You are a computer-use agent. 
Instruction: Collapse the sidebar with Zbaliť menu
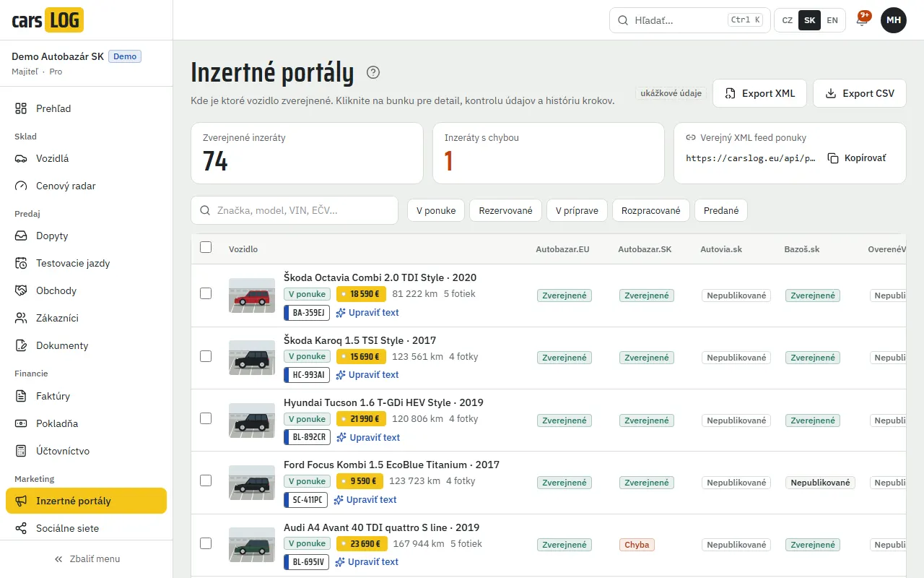click(87, 558)
